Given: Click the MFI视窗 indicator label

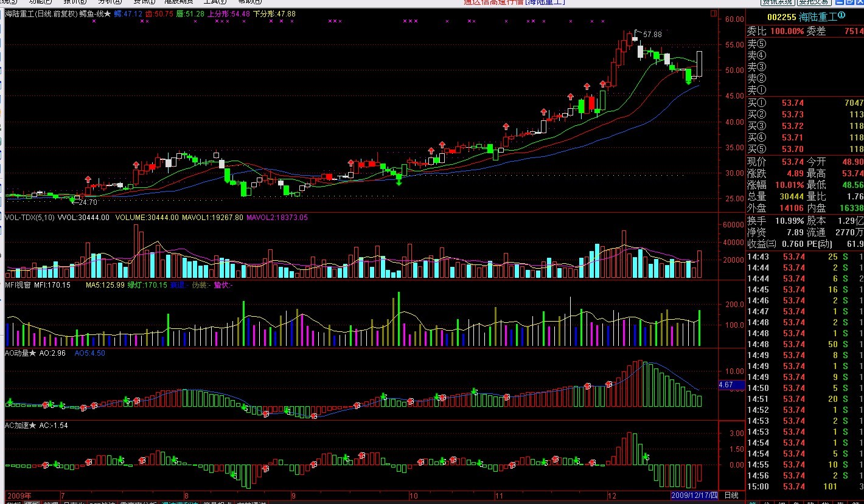Looking at the screenshot, I should point(18,285).
